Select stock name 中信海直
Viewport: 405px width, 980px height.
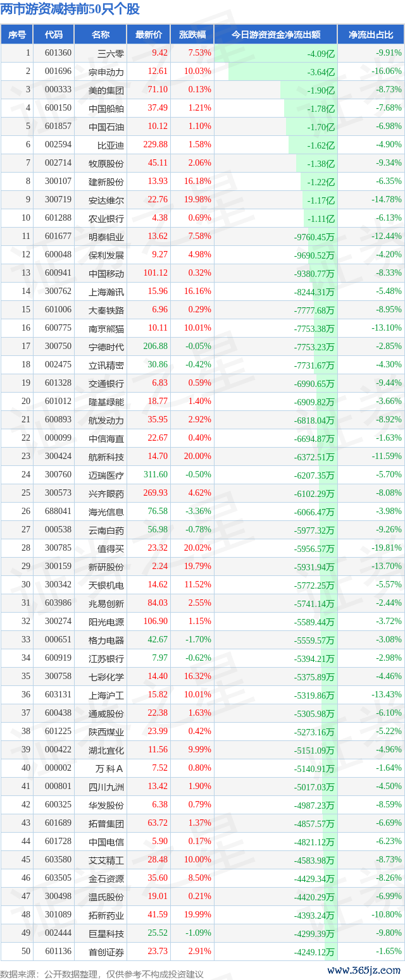106,438
